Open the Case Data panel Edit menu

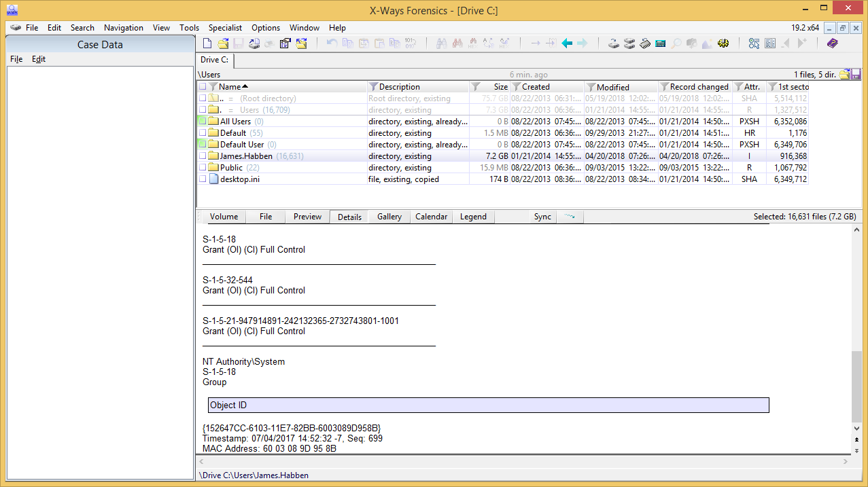(x=39, y=59)
